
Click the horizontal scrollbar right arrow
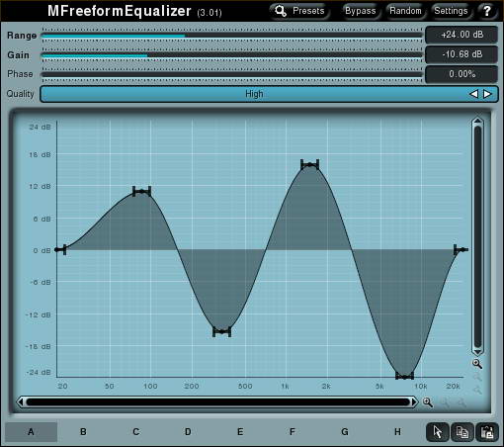(x=414, y=402)
